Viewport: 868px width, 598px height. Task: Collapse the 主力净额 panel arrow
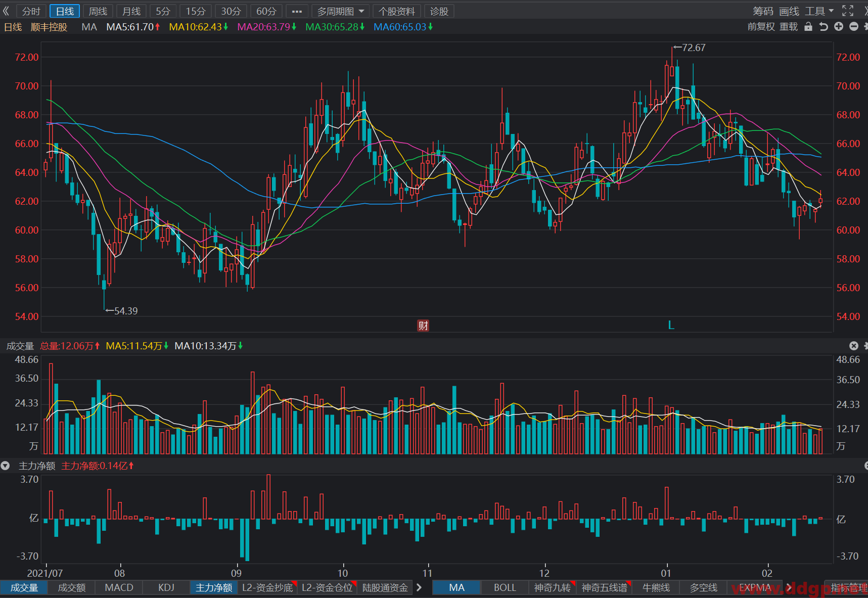tap(5, 466)
